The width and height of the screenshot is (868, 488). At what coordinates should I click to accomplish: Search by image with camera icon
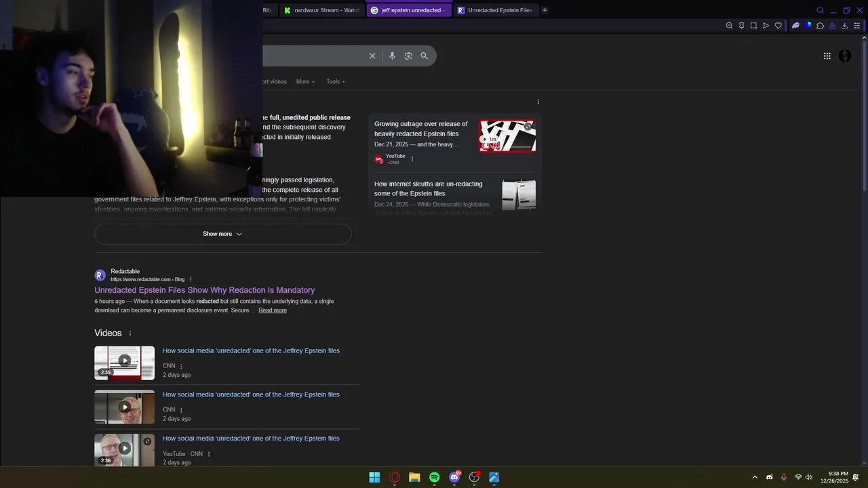(408, 56)
